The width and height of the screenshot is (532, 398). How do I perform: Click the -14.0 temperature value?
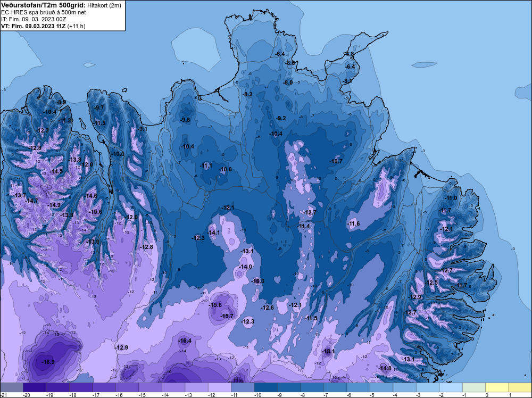coord(245,267)
